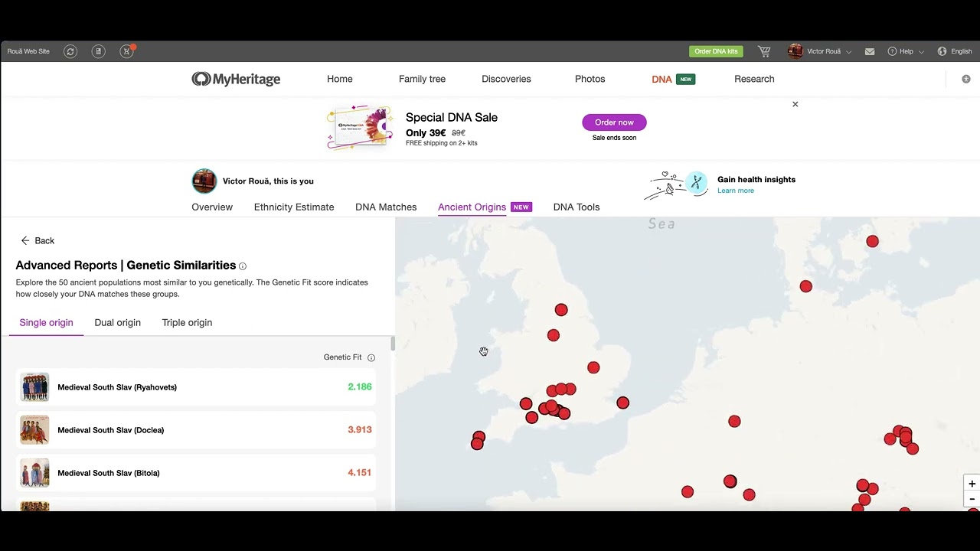Close the Special DNA Sale banner
The image size is (980, 551).
click(x=795, y=104)
